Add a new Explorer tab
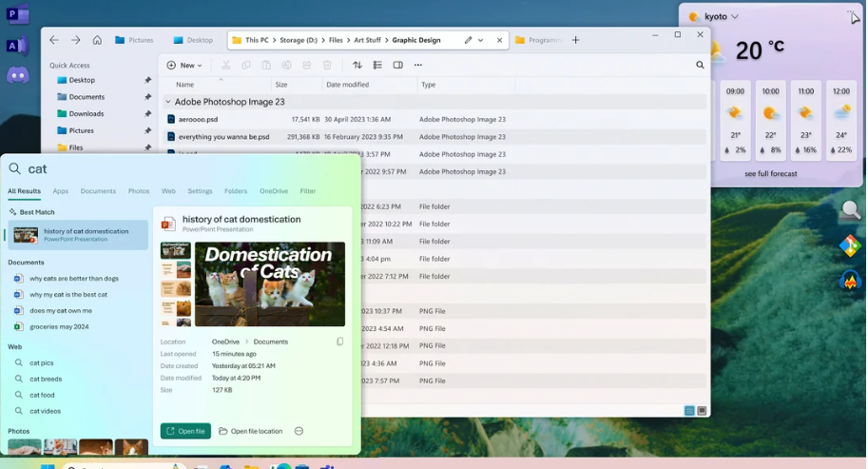This screenshot has height=469, width=868. tap(575, 40)
